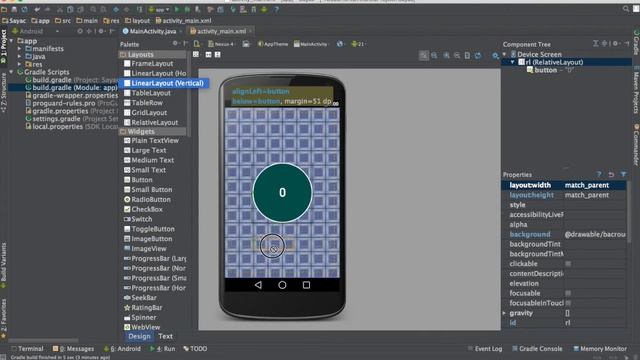Expand the manifests folder
Screen dimensions: 640x360
pyautogui.click(x=19, y=49)
